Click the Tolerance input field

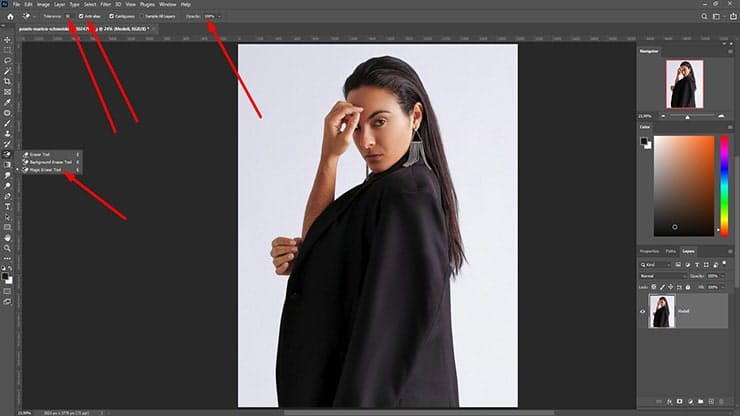coord(66,17)
